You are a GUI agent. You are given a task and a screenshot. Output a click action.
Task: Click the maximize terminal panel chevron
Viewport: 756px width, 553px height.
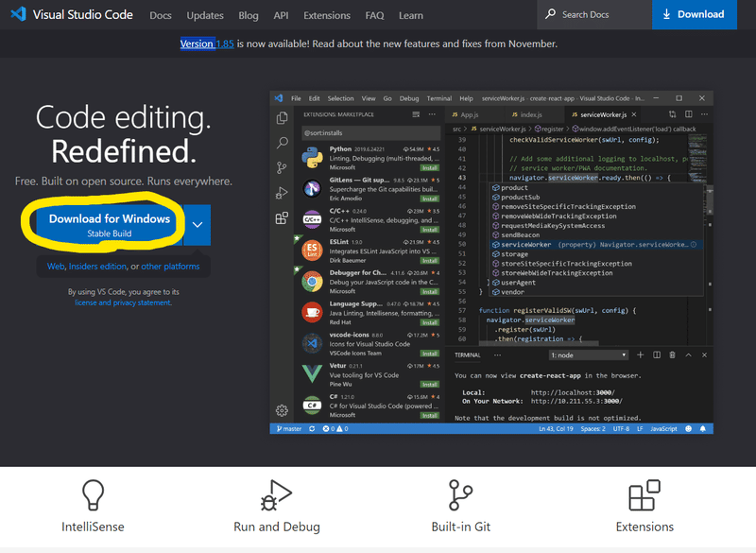[x=689, y=354]
